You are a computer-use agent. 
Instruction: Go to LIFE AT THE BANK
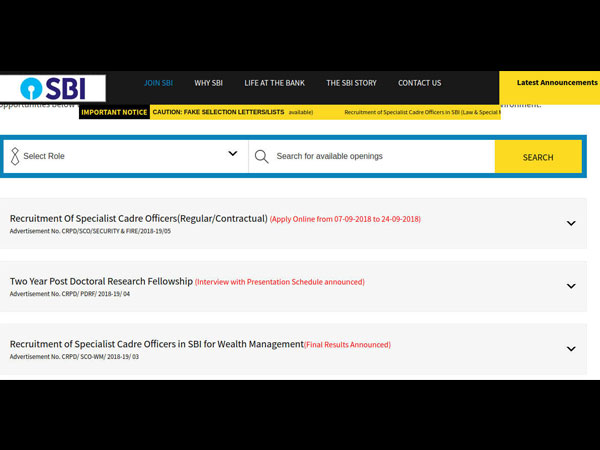pos(274,83)
